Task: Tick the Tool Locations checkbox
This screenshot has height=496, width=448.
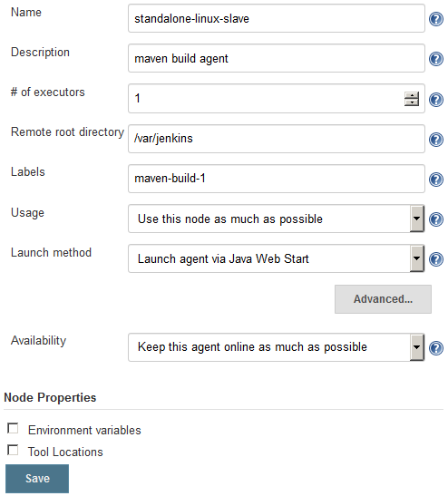Action: coord(13,450)
